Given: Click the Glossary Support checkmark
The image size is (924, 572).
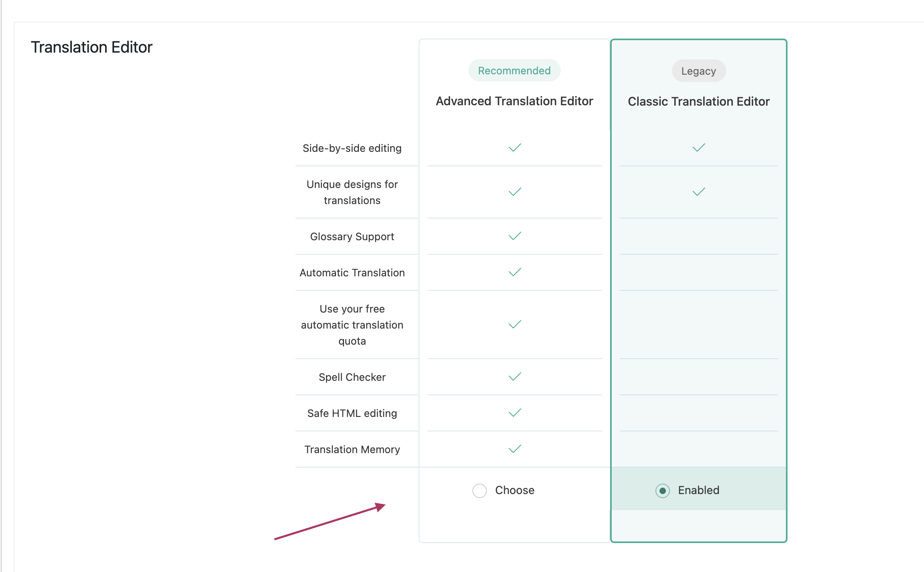Looking at the screenshot, I should tap(515, 236).
